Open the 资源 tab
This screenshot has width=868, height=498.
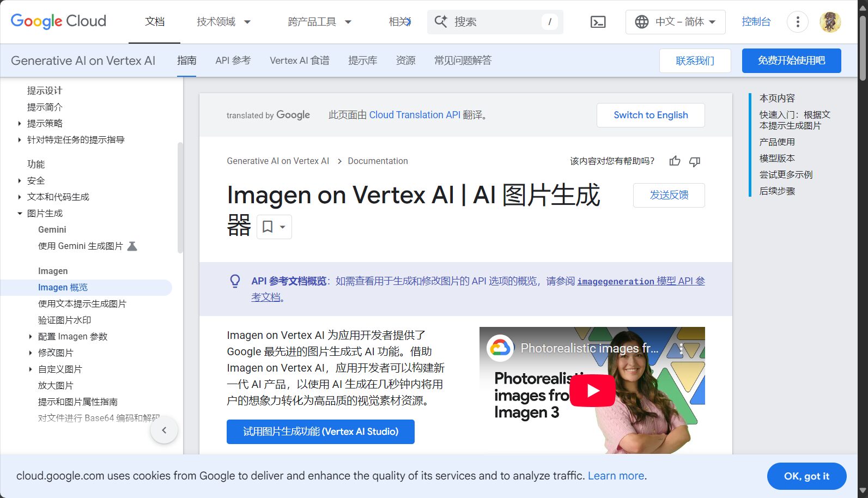pyautogui.click(x=406, y=60)
